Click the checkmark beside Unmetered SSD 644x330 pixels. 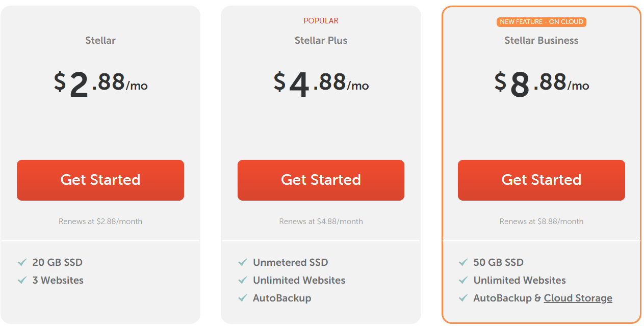243,262
